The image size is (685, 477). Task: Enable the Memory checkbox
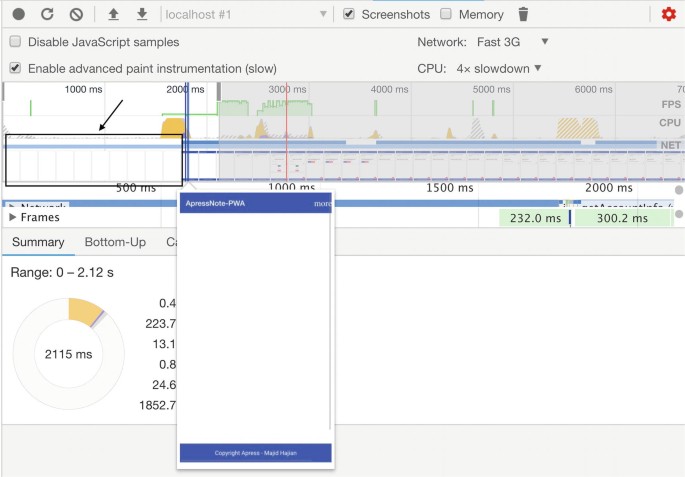[x=446, y=14]
